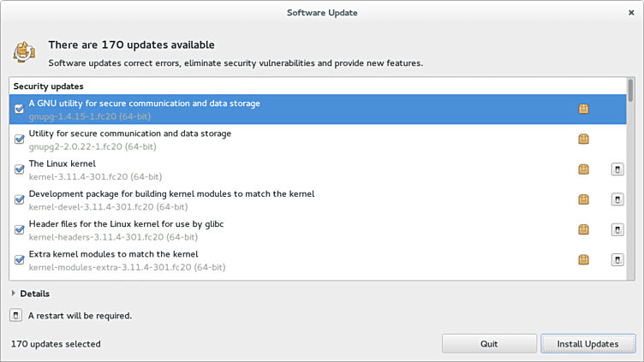Click the package icon in gnupg2 row
Viewport: 644px width, 362px height.
583,139
